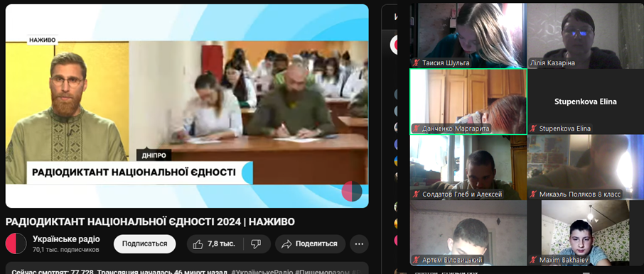The image size is (644, 274).
Task: Subscribe with the Подписаться button
Action: point(144,244)
